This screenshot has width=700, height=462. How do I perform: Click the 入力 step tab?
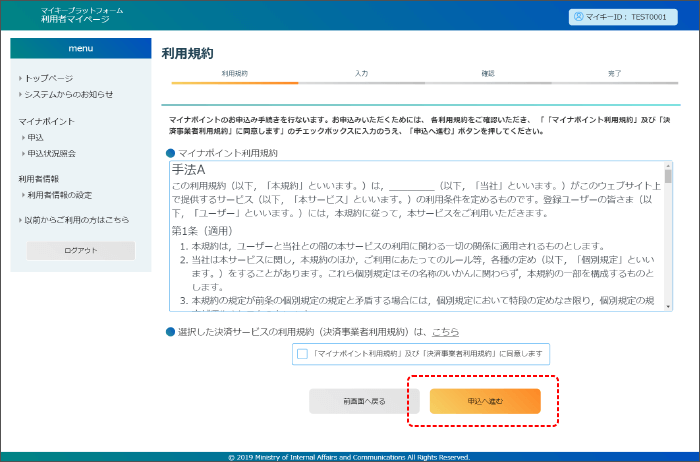[362, 75]
